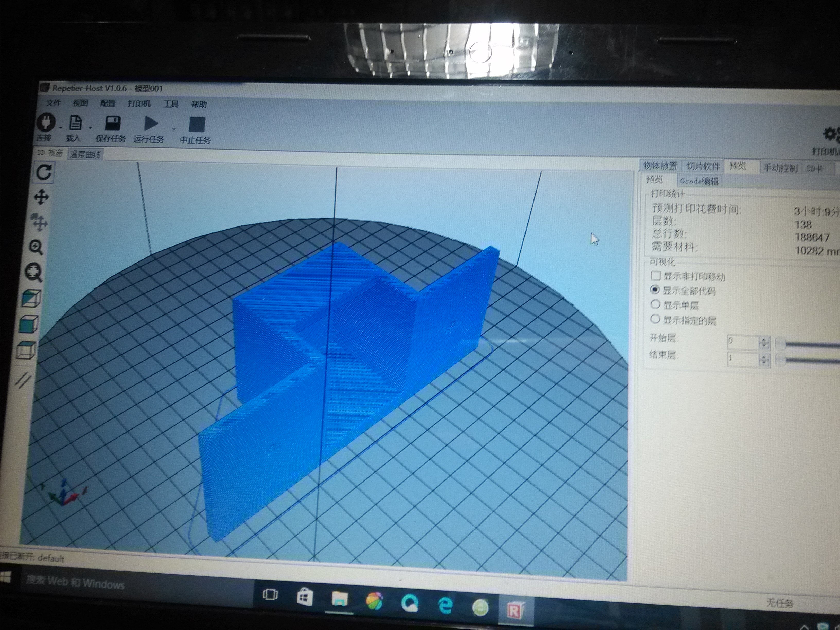Select the move object tool
Viewport: 840px width, 630px height.
click(x=39, y=222)
